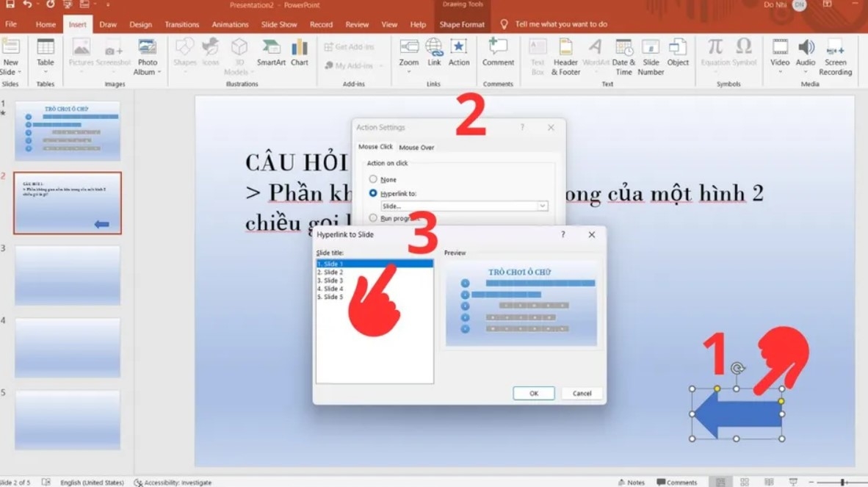
Task: Choose Slide 4 in the slide title list
Action: (x=375, y=289)
